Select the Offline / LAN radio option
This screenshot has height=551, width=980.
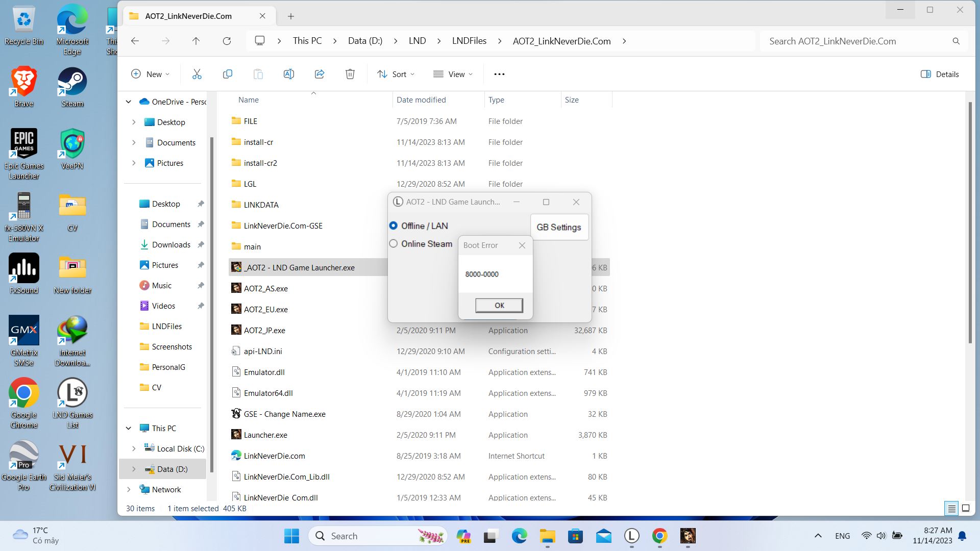[394, 226]
